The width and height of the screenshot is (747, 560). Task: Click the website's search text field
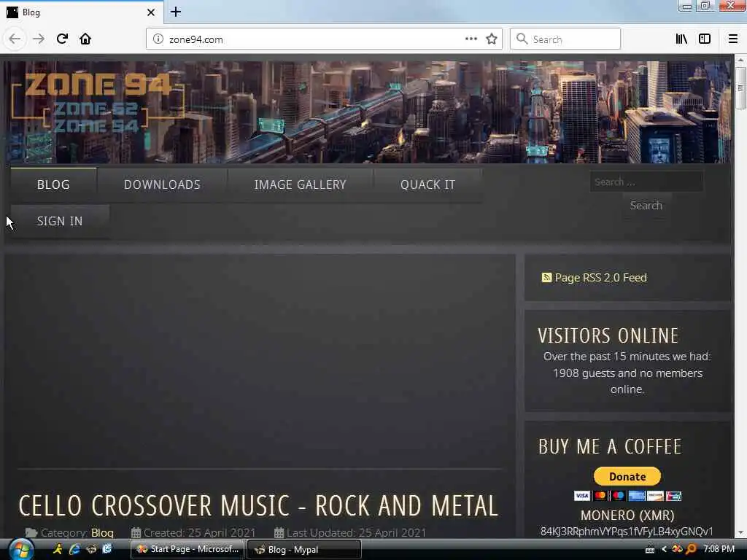646,182
